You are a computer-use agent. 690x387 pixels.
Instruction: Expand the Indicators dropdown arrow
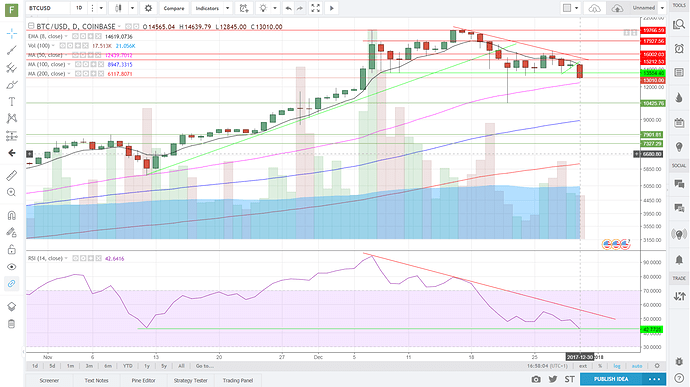(228, 8)
